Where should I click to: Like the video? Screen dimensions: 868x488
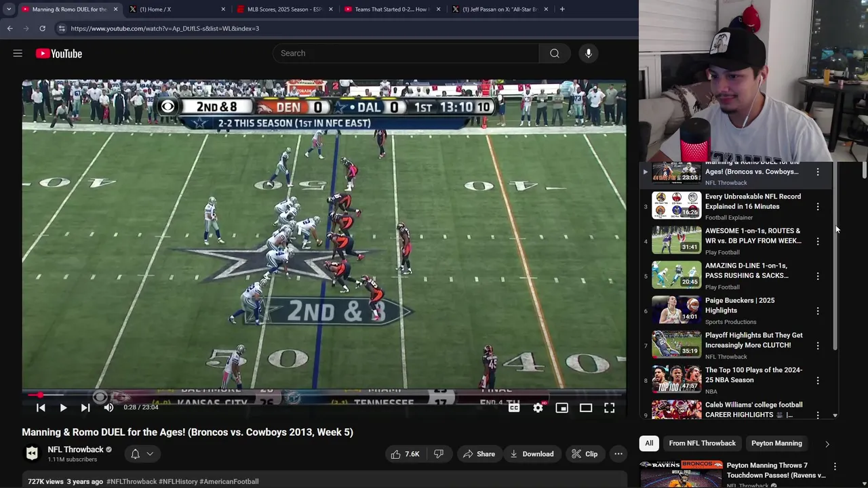(404, 454)
